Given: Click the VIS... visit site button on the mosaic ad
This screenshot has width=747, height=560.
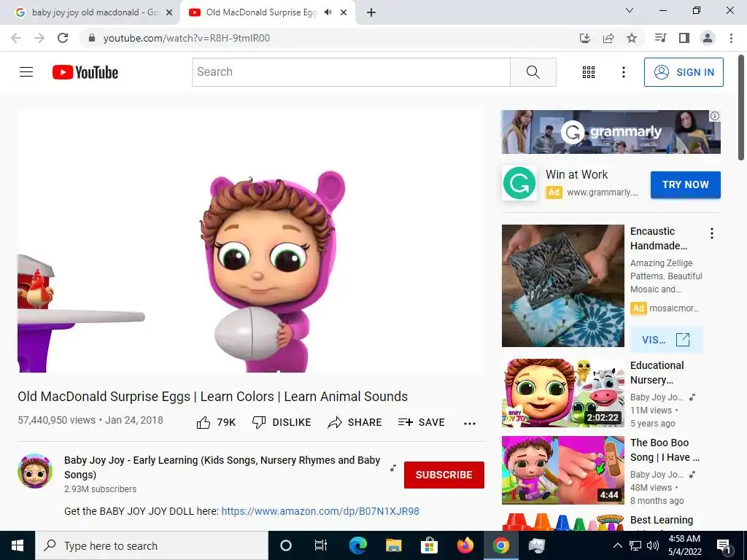Looking at the screenshot, I should point(667,340).
